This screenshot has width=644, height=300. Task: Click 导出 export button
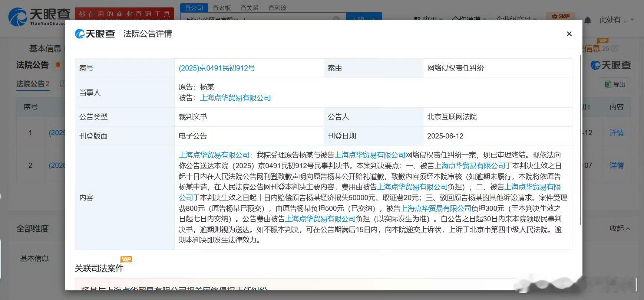pos(615,84)
